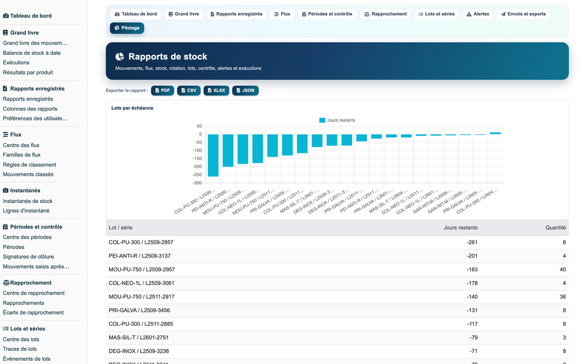Open the Rapprochements sidebar link
588x364 pixels.
coord(24,303)
